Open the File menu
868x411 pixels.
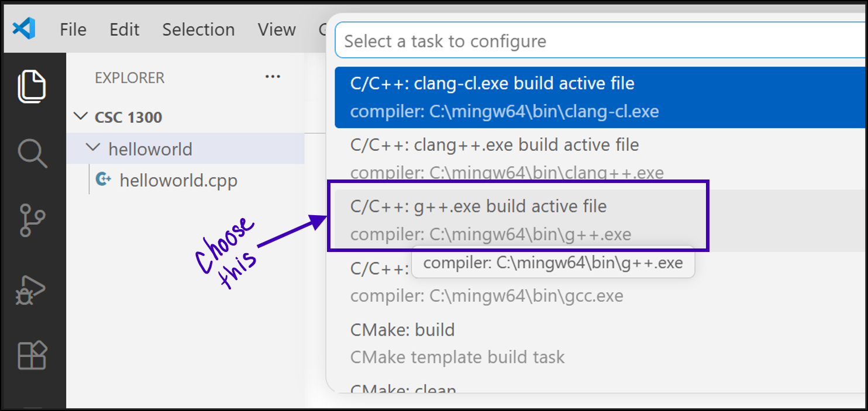[73, 29]
